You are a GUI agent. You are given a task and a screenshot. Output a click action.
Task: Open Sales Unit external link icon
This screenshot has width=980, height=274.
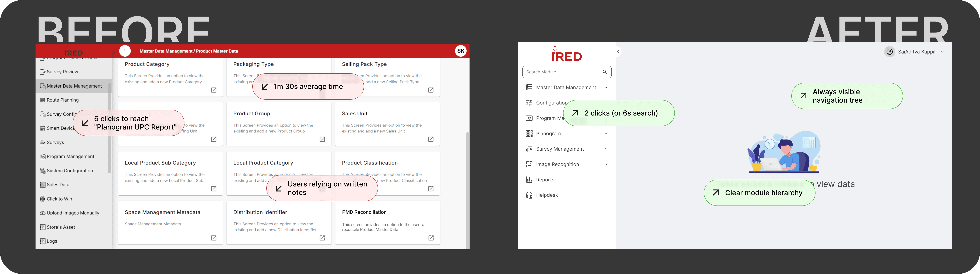[x=431, y=139]
